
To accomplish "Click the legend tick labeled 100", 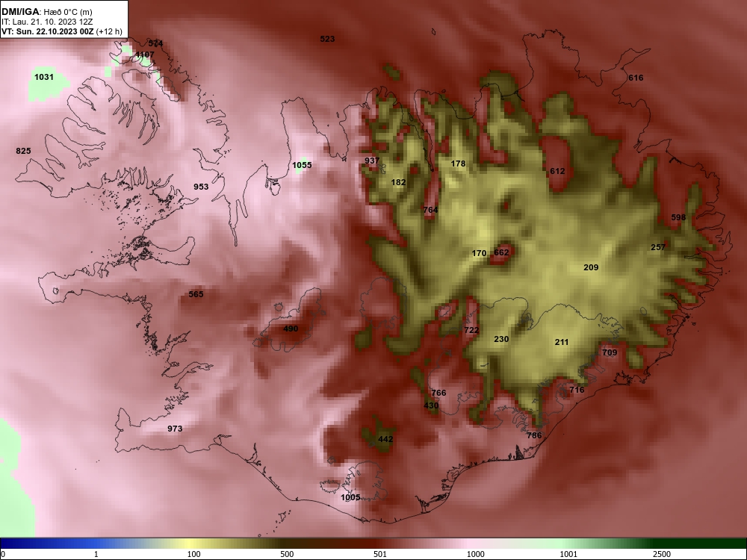I will [194, 554].
